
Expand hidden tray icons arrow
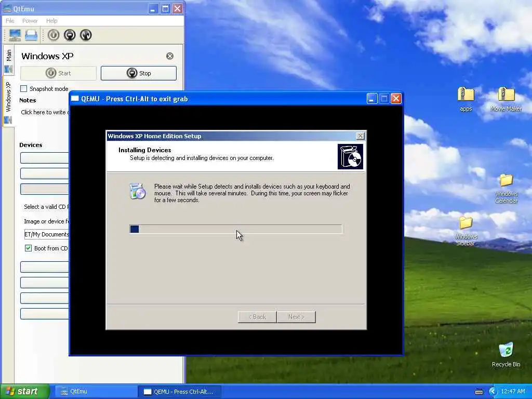[493, 392]
